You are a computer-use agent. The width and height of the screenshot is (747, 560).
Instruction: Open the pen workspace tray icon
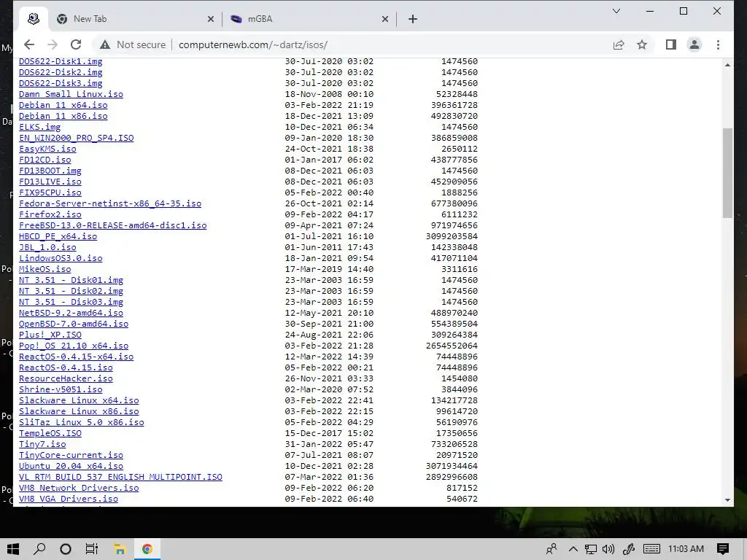(629, 549)
